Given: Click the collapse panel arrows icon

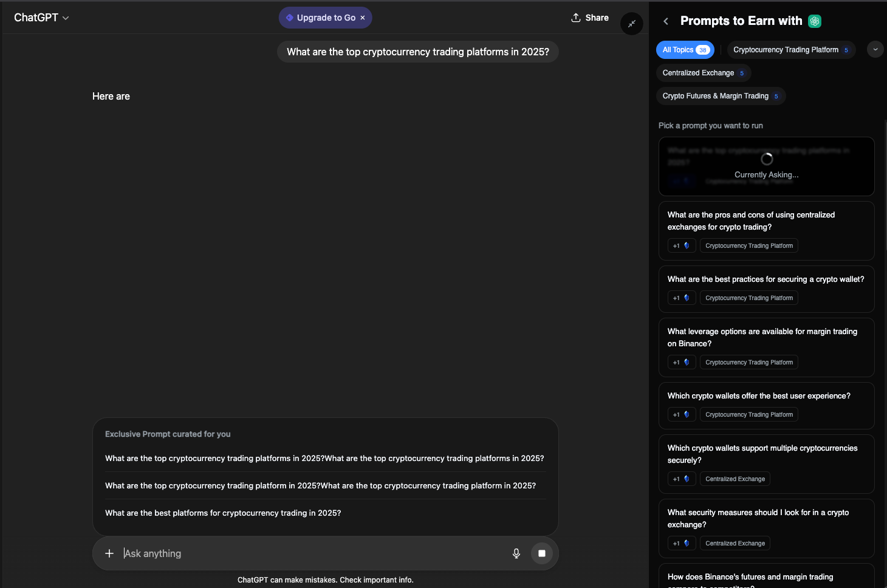Looking at the screenshot, I should [631, 24].
